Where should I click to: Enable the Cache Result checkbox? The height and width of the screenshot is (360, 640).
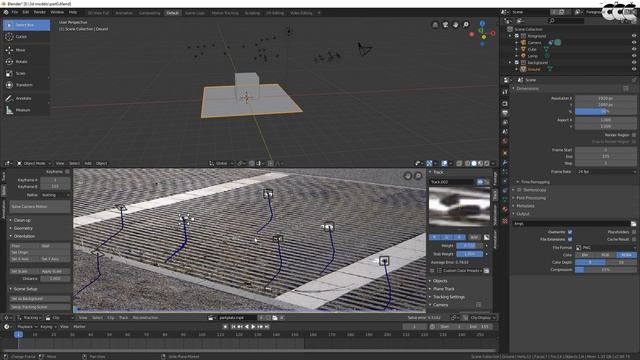point(633,239)
